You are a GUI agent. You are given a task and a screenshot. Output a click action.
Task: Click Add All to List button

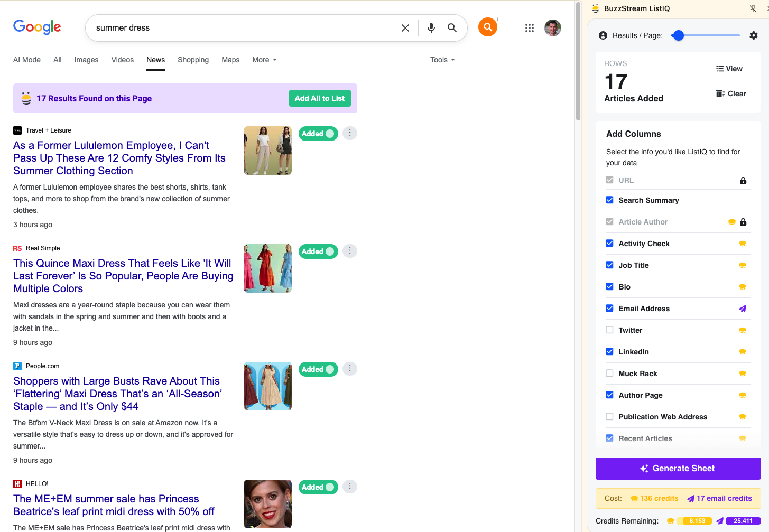tap(319, 98)
